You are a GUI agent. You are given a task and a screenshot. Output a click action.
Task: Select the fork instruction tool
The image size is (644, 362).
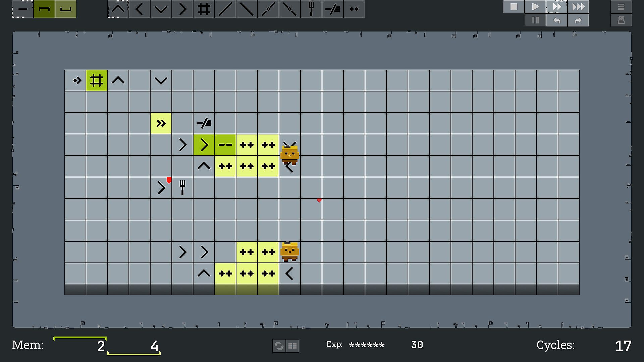click(x=311, y=9)
